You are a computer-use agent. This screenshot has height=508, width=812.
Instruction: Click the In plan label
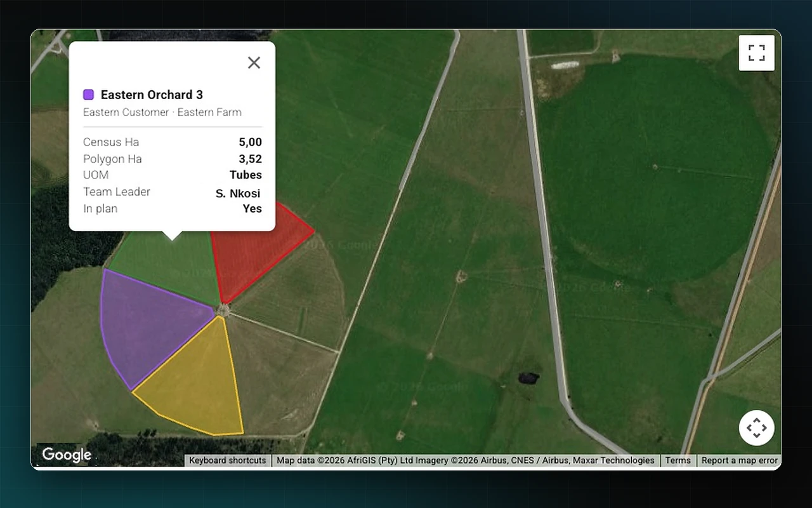point(100,208)
